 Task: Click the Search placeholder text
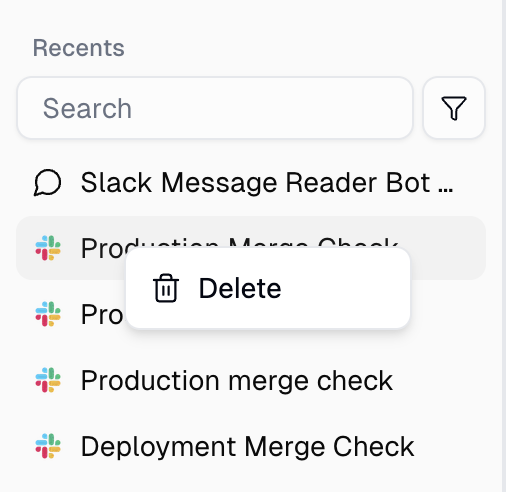click(87, 108)
